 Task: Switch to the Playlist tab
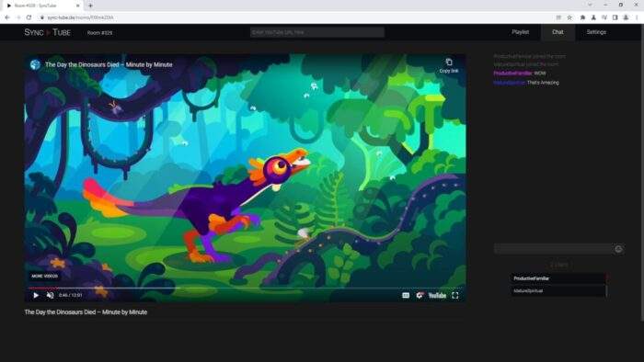click(x=521, y=32)
